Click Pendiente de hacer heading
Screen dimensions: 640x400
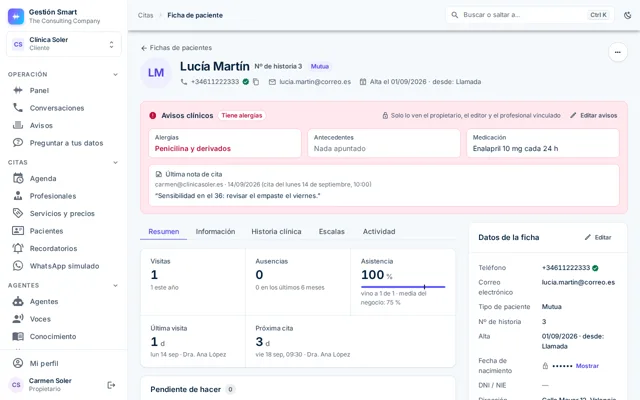185,389
